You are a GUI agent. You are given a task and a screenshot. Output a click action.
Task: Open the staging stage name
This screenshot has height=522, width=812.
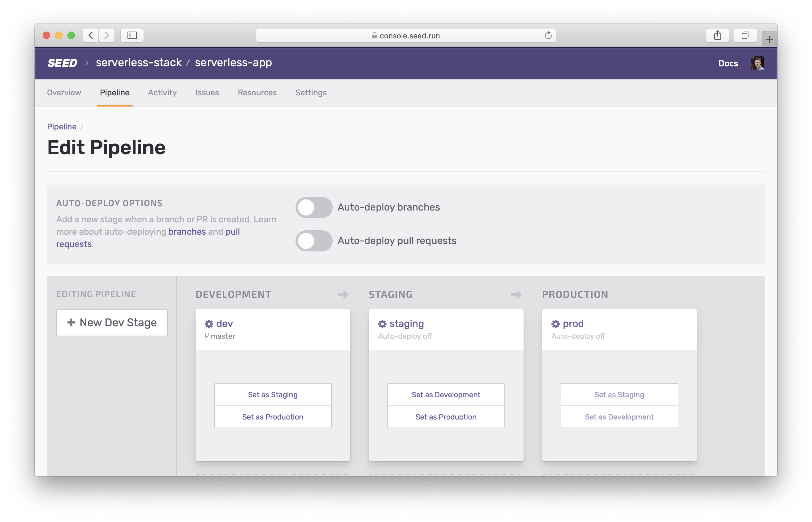point(407,324)
